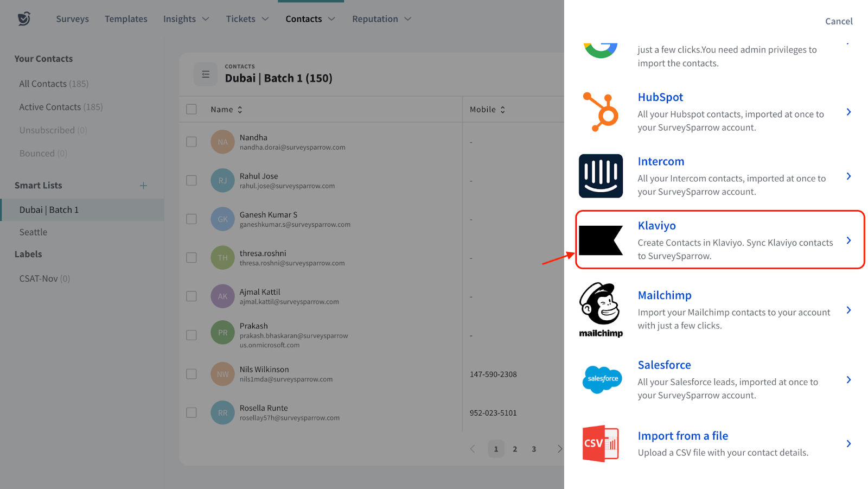Toggle the contacts list menu icon
Image resolution: width=868 pixels, height=489 pixels.
pos(206,74)
